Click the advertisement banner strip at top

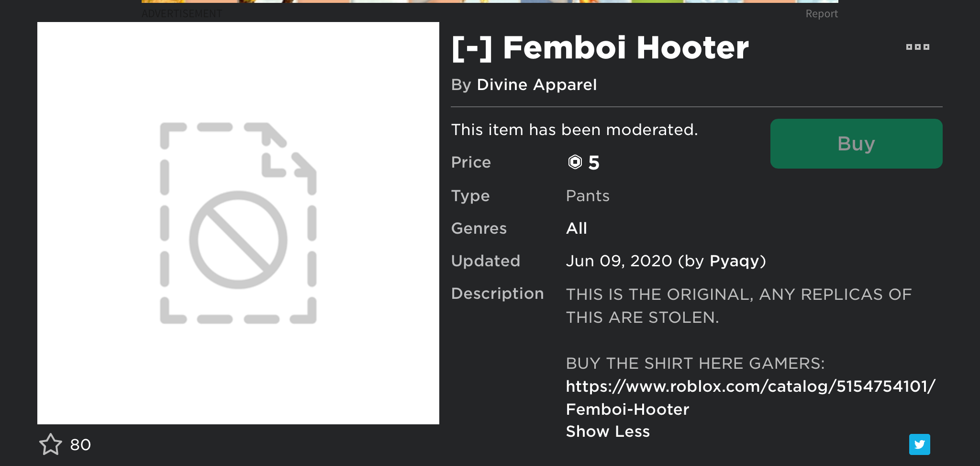pyautogui.click(x=489, y=1)
